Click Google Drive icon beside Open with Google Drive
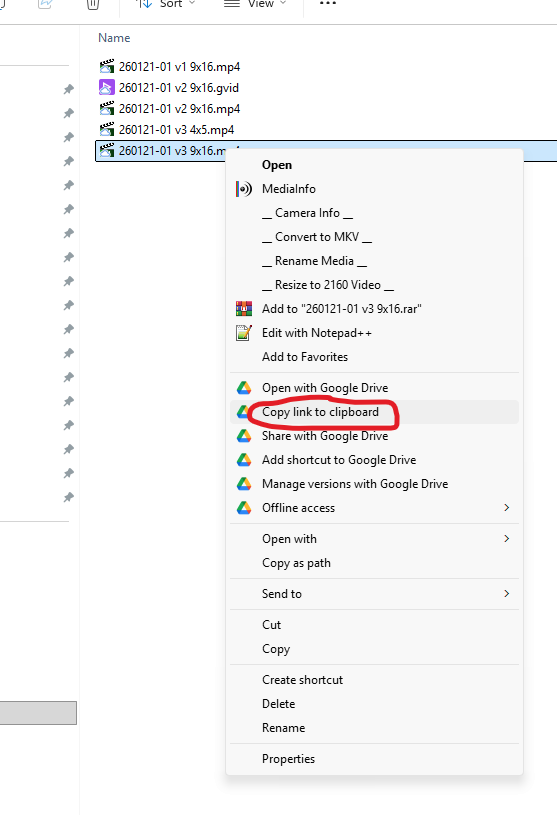 [244, 388]
